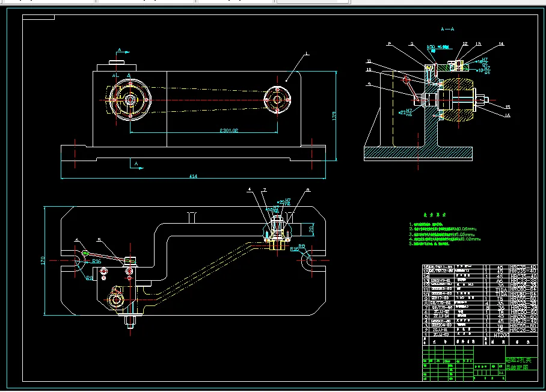Select the hatched base plate in section view
The width and height of the screenshot is (546, 392).
[x=418, y=153]
